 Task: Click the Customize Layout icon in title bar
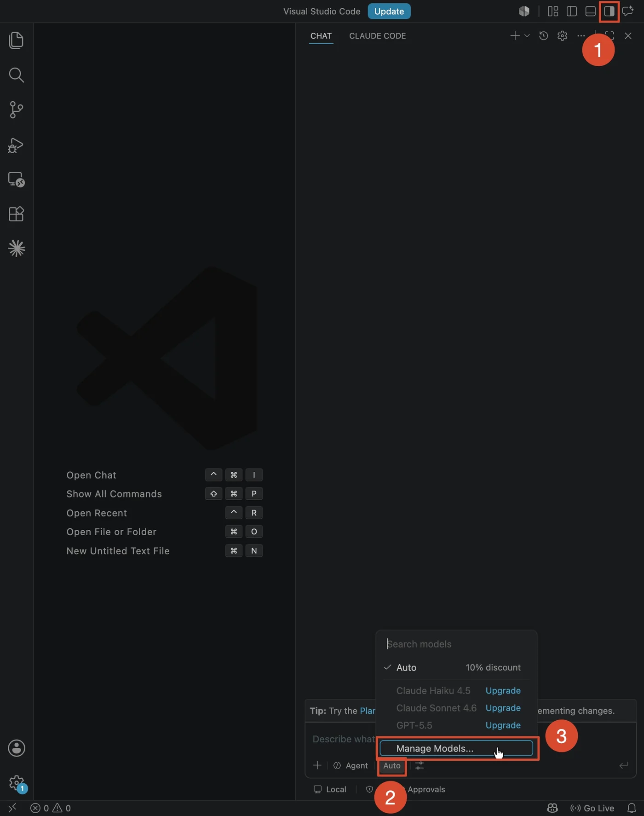coord(553,12)
